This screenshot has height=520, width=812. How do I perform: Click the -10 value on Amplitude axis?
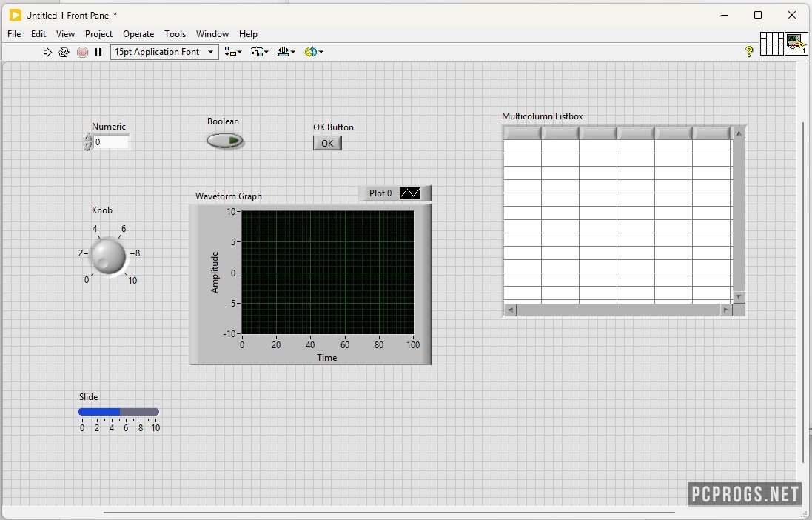tap(230, 334)
